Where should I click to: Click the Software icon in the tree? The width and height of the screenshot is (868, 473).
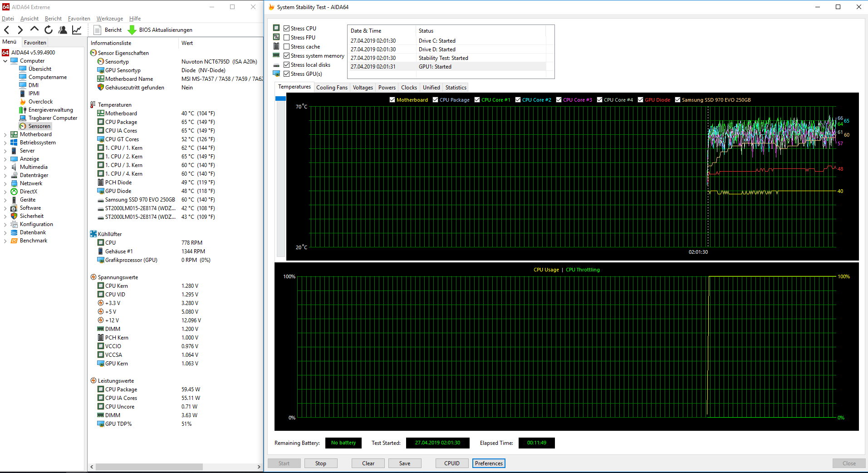(14, 208)
